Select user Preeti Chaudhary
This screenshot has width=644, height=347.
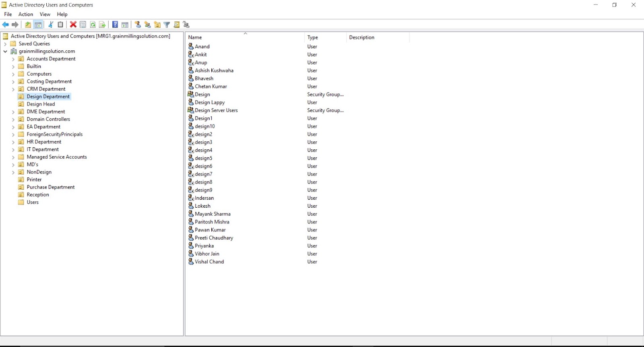pos(214,238)
